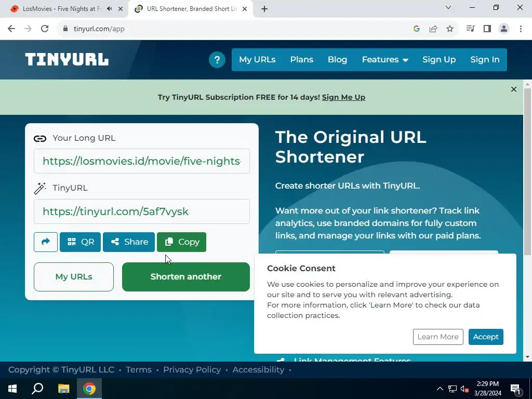The image size is (532, 399).
Task: Open the tab search chevron
Action: pyautogui.click(x=448, y=7)
